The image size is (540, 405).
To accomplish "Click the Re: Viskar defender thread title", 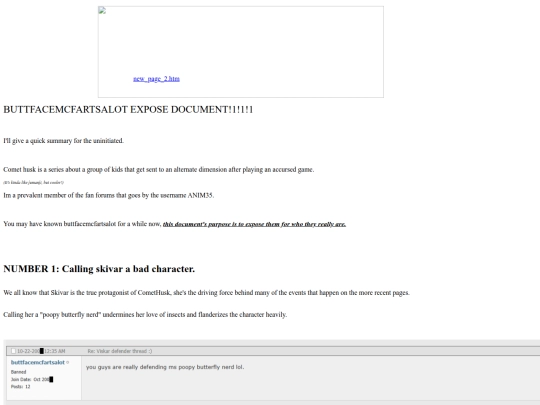I will (120, 351).
